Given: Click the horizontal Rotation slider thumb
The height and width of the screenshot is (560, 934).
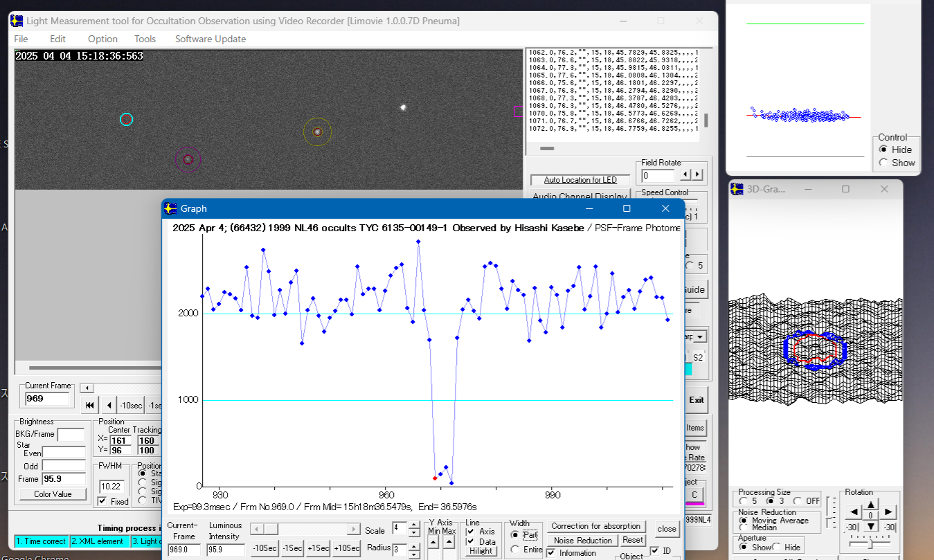Looking at the screenshot, I should click(870, 543).
